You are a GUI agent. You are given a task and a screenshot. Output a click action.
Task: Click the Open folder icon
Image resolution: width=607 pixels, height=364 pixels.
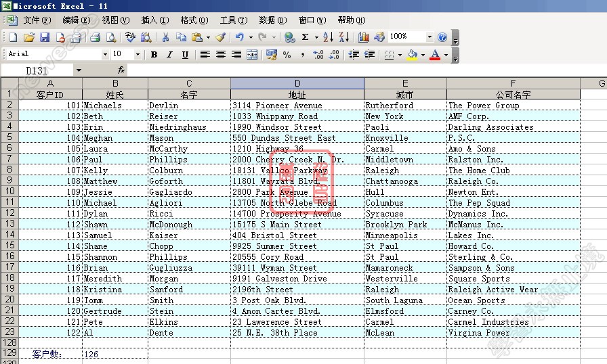coord(28,37)
